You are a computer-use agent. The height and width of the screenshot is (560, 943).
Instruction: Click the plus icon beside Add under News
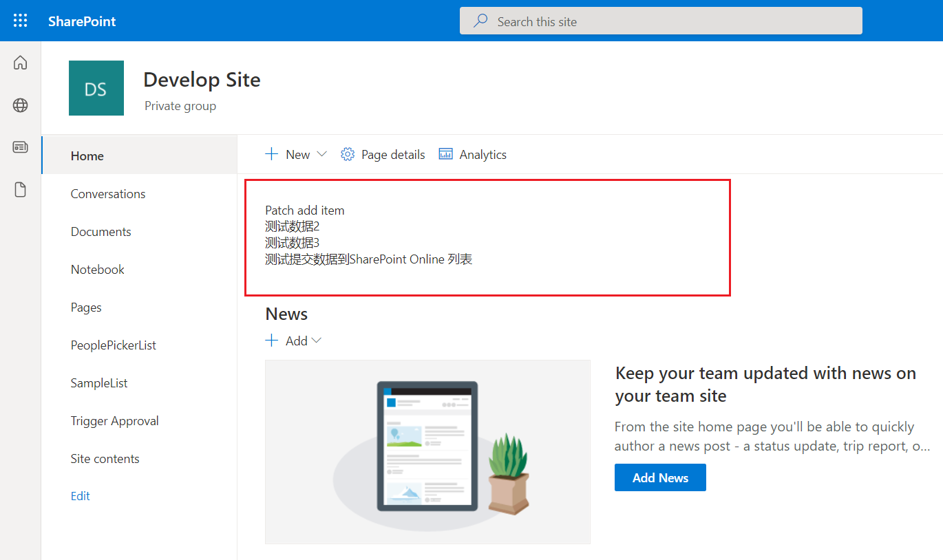click(x=272, y=341)
